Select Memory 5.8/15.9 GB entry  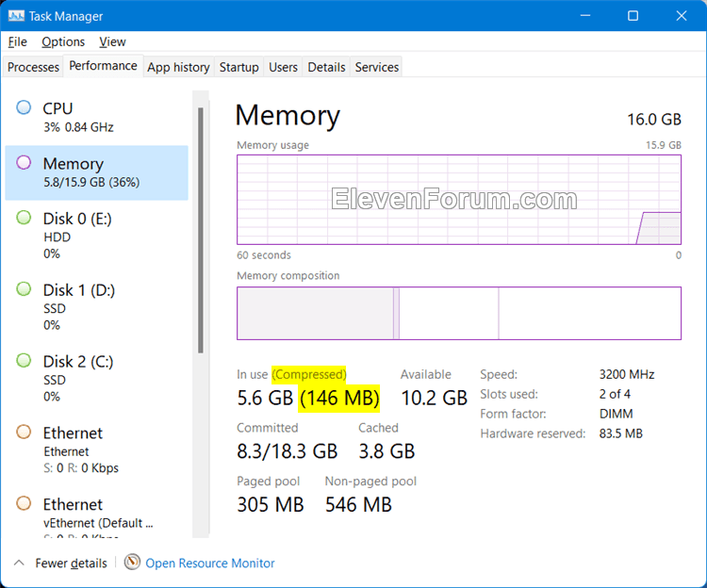(x=96, y=172)
